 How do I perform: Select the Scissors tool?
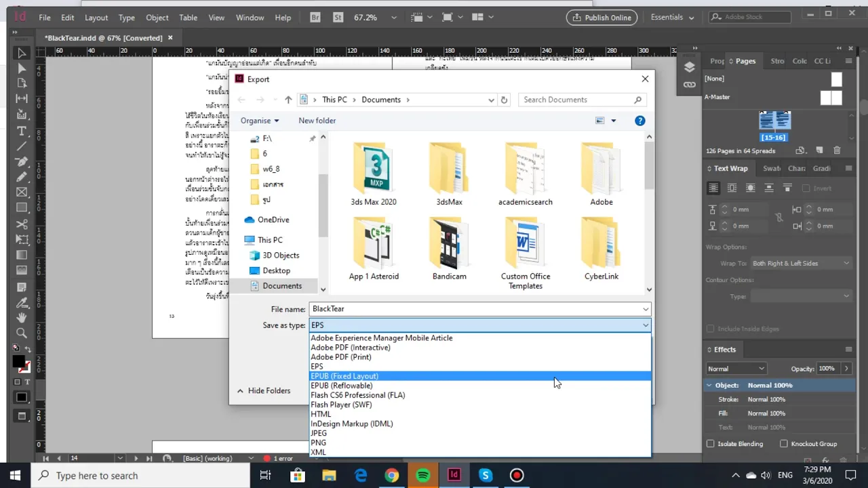(x=21, y=224)
